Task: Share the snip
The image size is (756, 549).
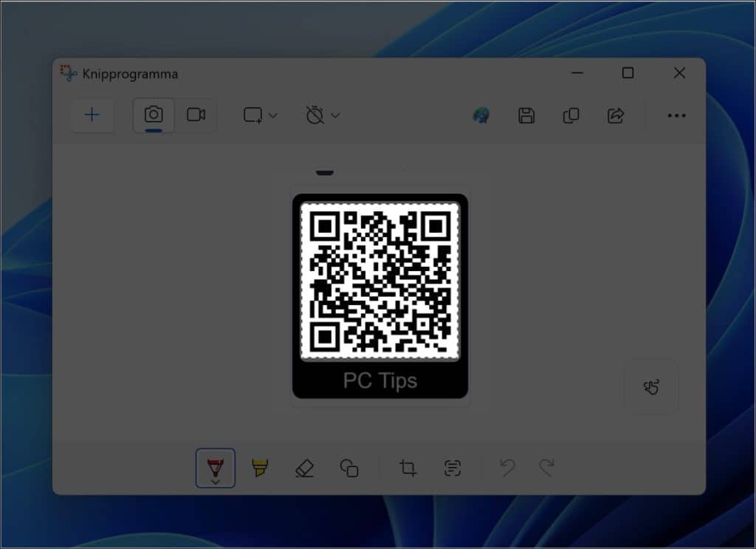Action: click(616, 116)
